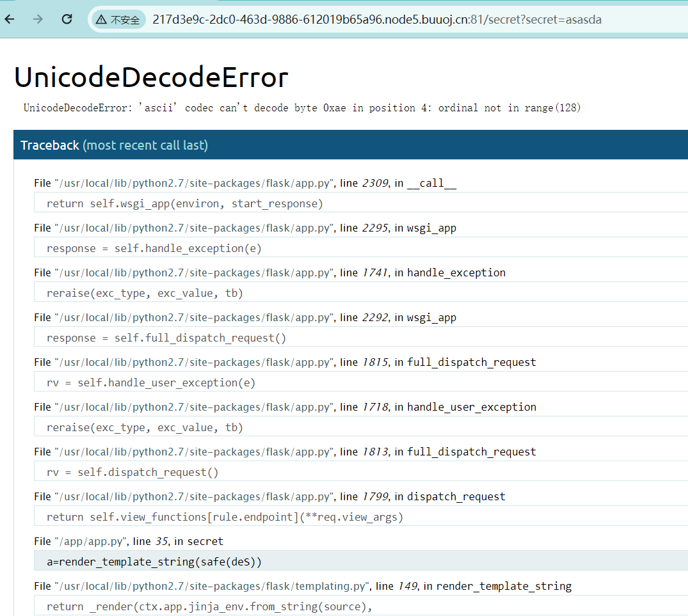688x616 pixels.
Task: Reload the page with refresh icon
Action: [67, 19]
